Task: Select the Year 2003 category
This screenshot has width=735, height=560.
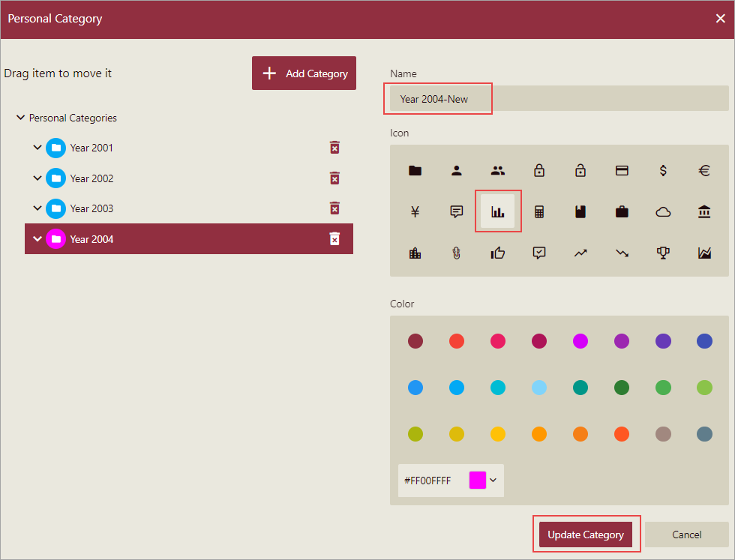Action: pyautogui.click(x=91, y=208)
